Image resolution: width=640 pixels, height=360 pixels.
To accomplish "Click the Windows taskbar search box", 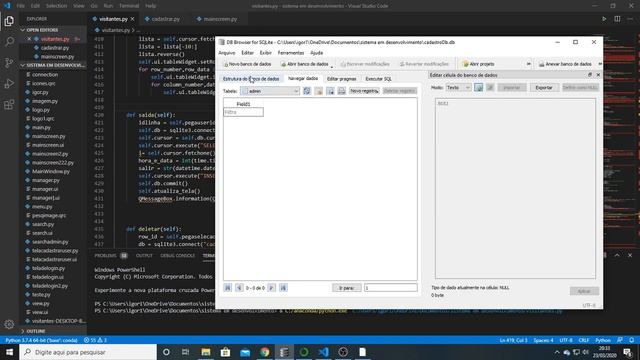I will click(88, 352).
